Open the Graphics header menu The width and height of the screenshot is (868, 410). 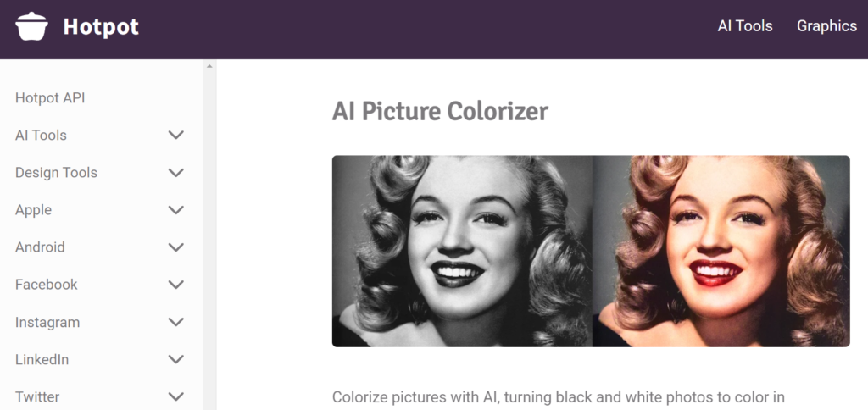(826, 26)
